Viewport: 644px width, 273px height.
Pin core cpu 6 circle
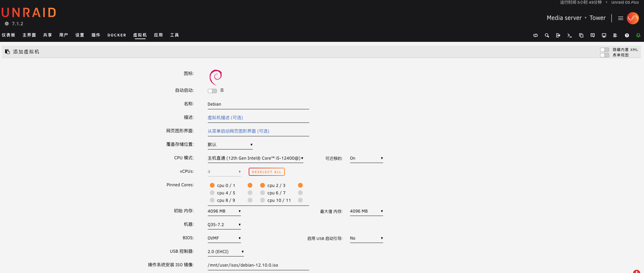263,193
